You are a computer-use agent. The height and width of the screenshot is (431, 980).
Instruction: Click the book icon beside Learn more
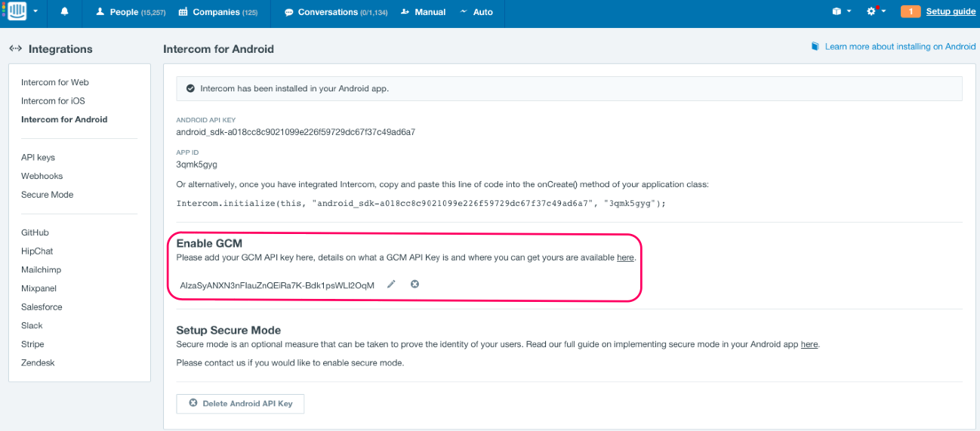pyautogui.click(x=815, y=47)
